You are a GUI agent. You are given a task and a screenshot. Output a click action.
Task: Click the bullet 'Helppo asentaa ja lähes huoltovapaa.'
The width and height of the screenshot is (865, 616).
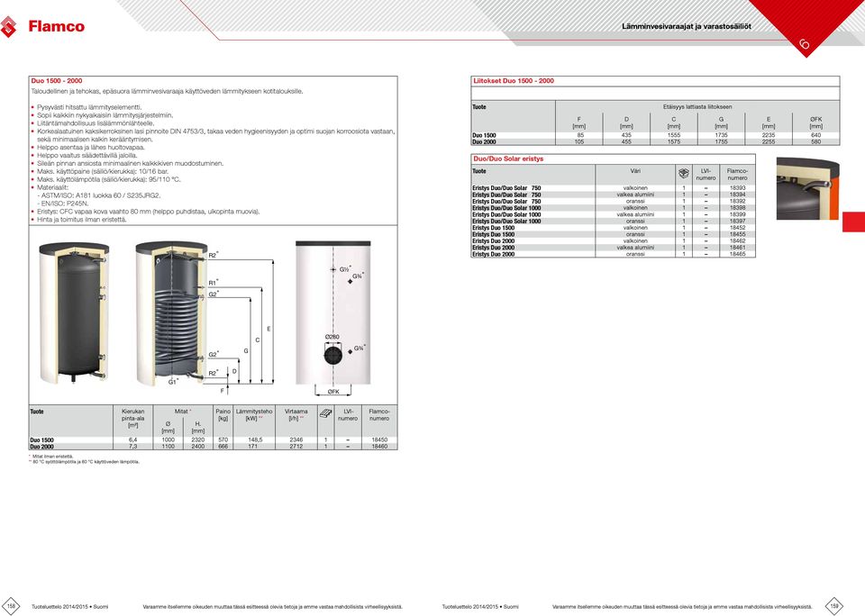tap(90, 147)
